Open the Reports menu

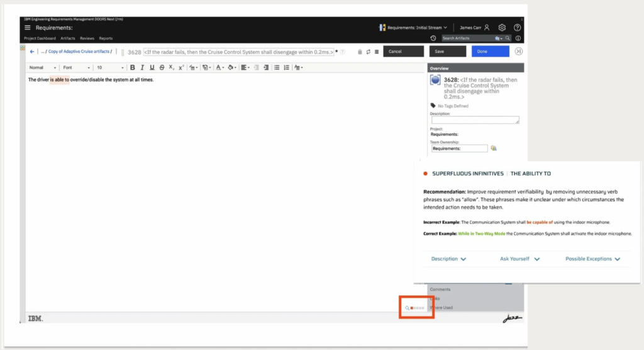[x=106, y=38]
